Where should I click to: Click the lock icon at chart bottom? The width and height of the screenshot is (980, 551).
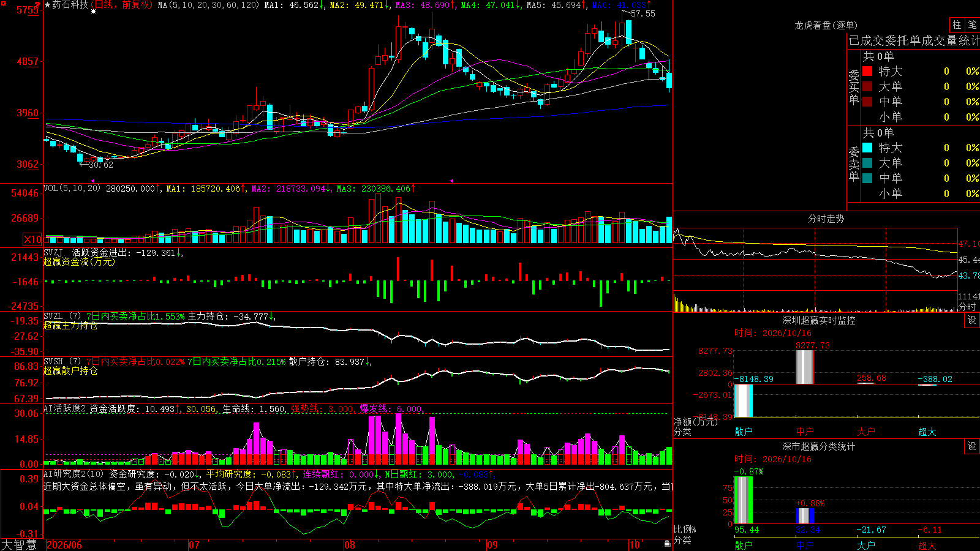[668, 544]
